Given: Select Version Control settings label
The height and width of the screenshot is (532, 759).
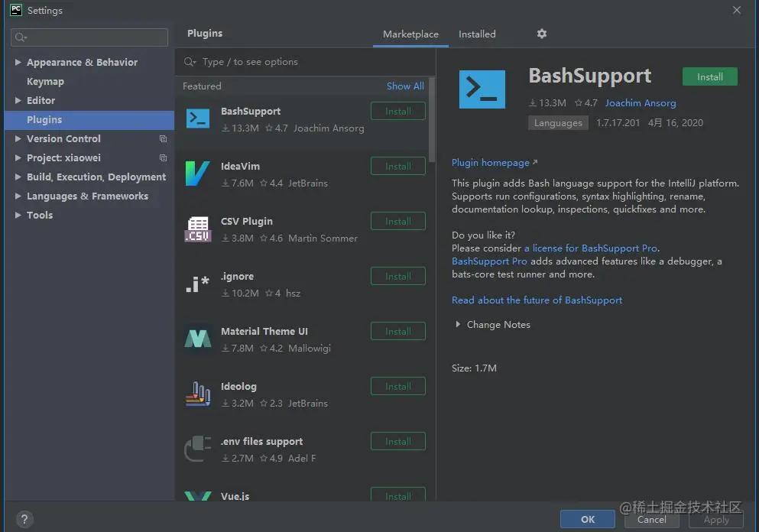Looking at the screenshot, I should point(63,138).
